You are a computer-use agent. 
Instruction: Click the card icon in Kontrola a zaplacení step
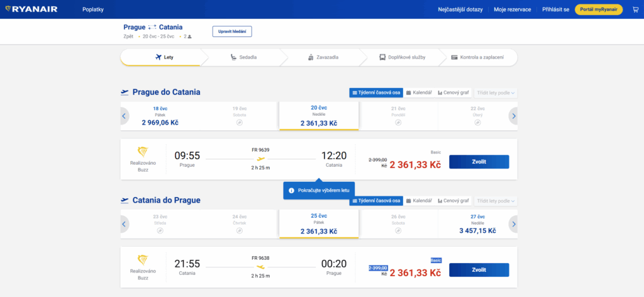click(x=454, y=57)
